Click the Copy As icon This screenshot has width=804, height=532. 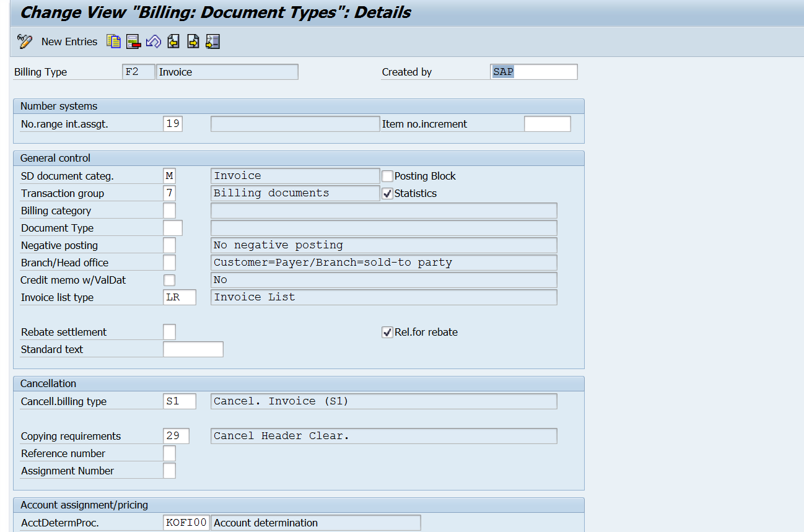pos(113,41)
